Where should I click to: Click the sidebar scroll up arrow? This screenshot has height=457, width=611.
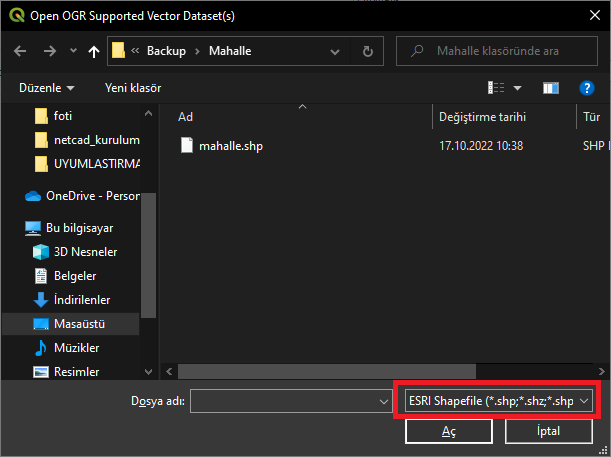(x=148, y=113)
